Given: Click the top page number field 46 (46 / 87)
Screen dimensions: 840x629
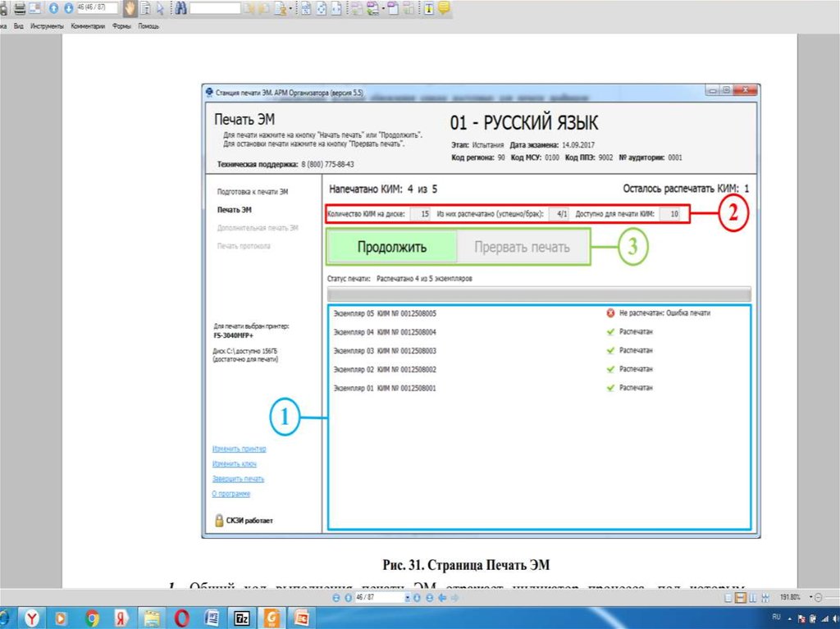Looking at the screenshot, I should click(x=97, y=8).
